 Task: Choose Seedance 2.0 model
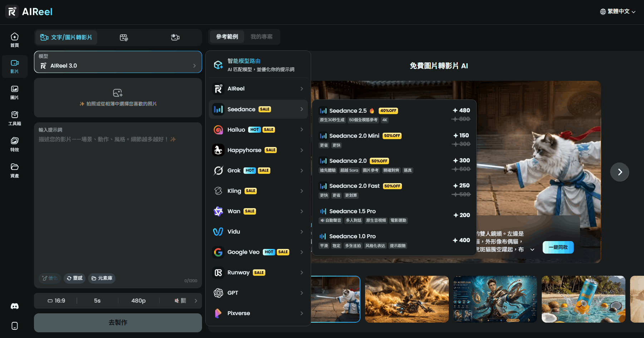[x=394, y=165]
